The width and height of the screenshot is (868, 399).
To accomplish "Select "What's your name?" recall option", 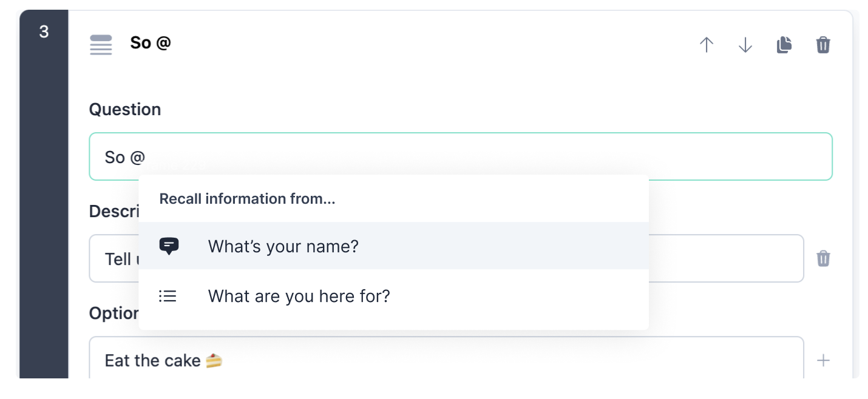I will tap(393, 246).
